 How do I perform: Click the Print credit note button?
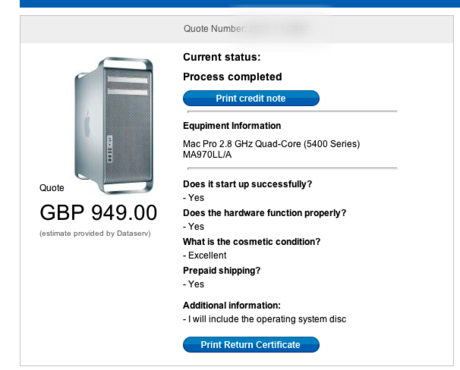251,98
